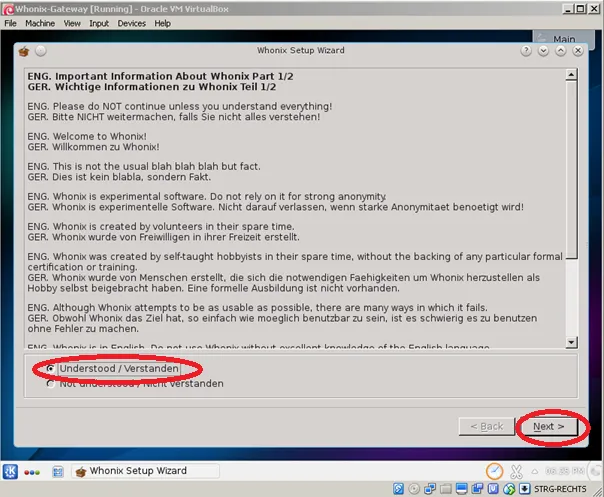Image resolution: width=604 pixels, height=497 pixels.
Task: Click the VirtualBox shared folders status icon
Action: tap(446, 489)
